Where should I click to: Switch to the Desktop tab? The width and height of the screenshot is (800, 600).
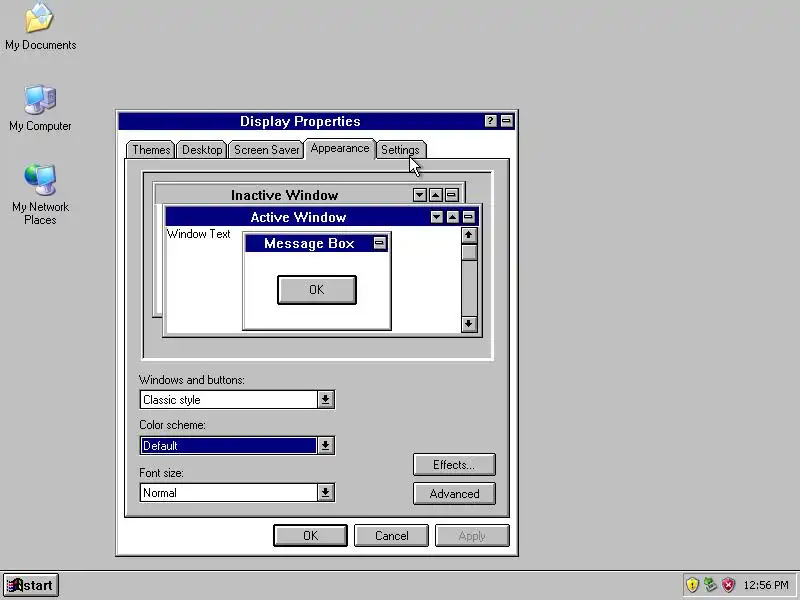202,150
